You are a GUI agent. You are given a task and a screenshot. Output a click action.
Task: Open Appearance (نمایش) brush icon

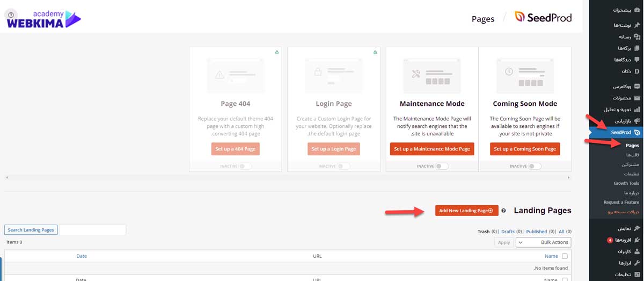pyautogui.click(x=636, y=228)
